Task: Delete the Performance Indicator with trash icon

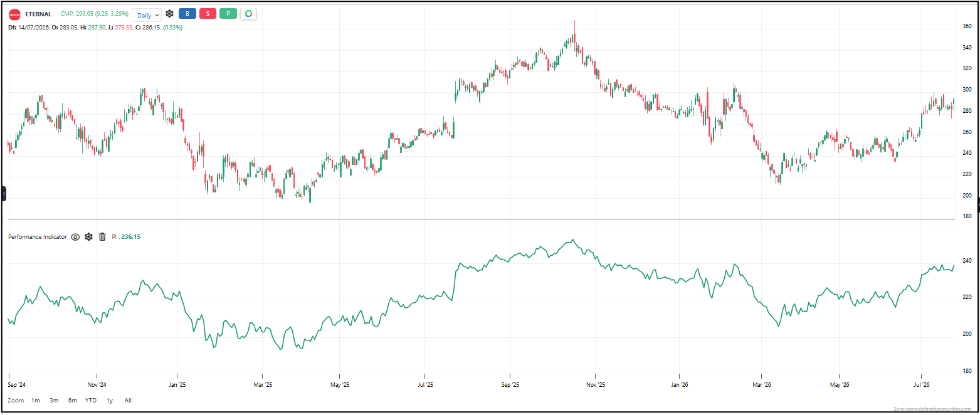Action: (x=102, y=237)
